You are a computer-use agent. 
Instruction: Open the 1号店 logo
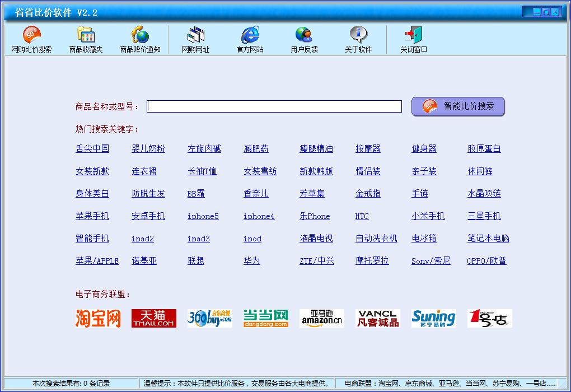pos(490,319)
